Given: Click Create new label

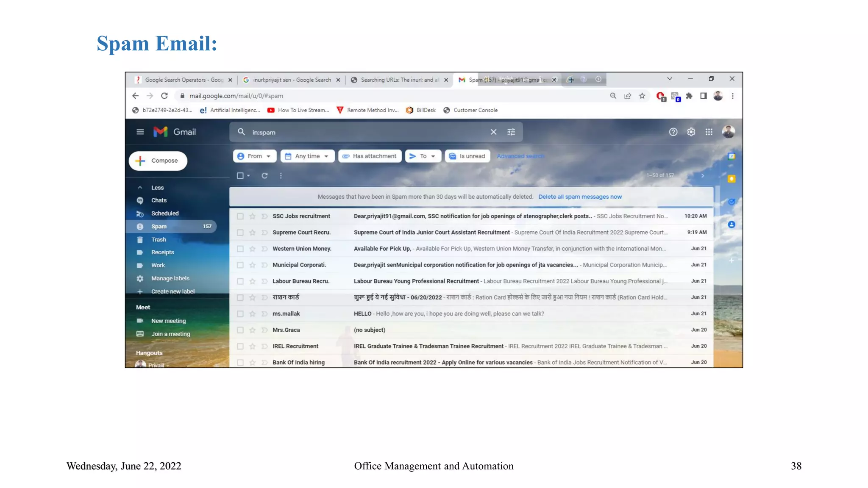Looking at the screenshot, I should tap(172, 292).
